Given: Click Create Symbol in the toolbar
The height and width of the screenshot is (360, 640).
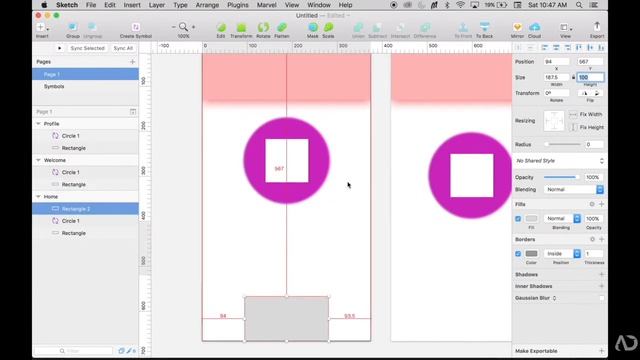Looking at the screenshot, I should click(x=136, y=27).
